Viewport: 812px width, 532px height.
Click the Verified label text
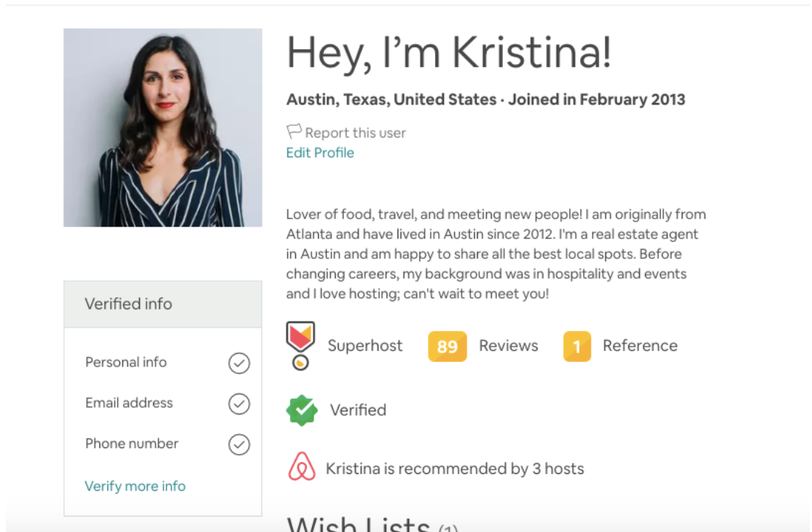(359, 411)
